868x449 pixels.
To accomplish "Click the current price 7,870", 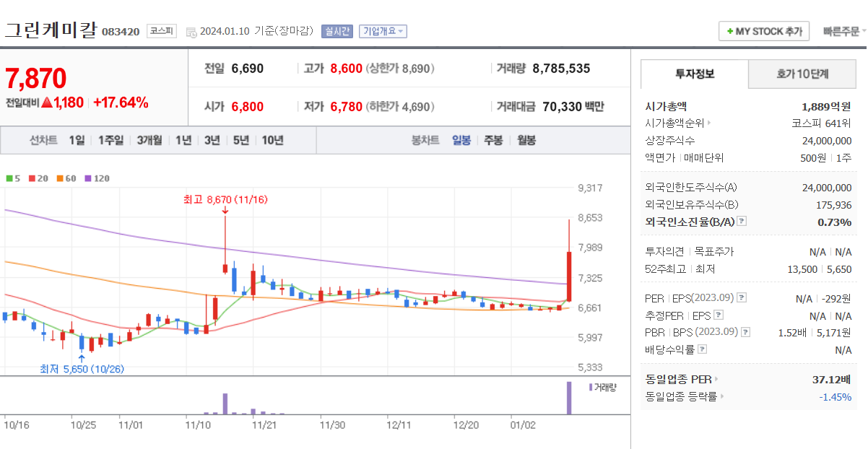I will [36, 78].
